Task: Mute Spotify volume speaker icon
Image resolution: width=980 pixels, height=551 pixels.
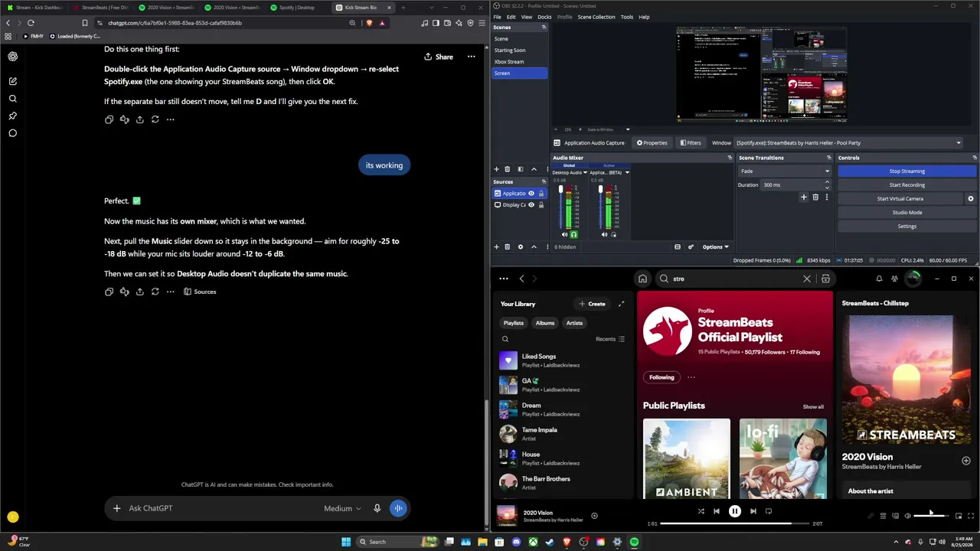Action: click(908, 516)
